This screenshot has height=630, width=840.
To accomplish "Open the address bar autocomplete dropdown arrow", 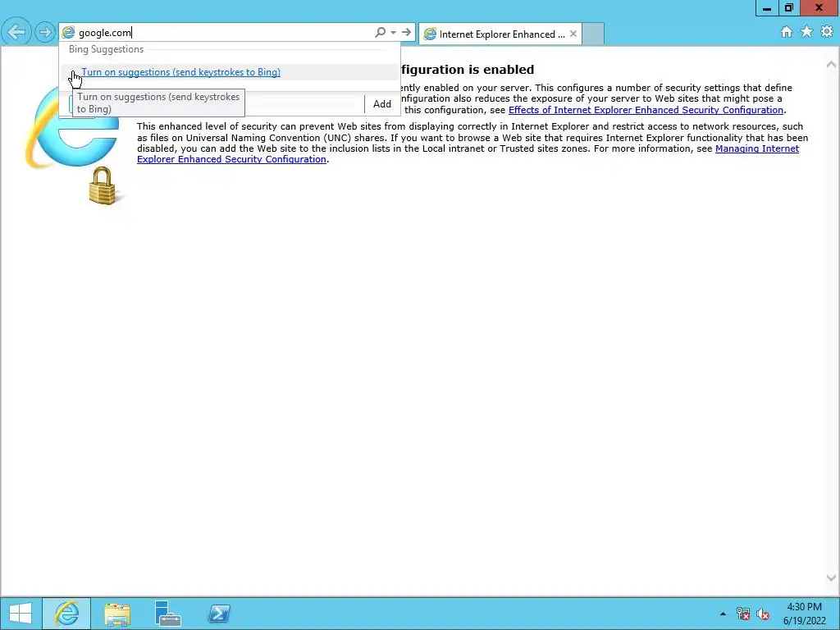I will (393, 32).
